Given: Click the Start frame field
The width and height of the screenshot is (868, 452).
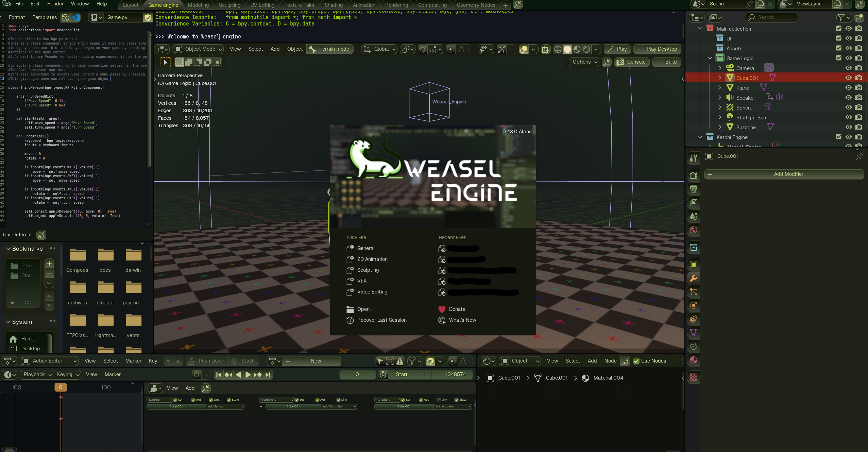Looking at the screenshot, I should coord(410,374).
